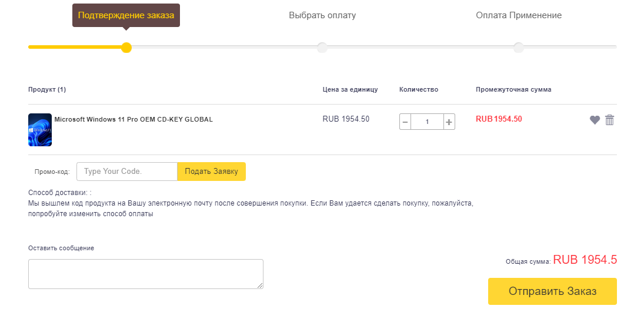Click the Оставить сообщение text area
Screen dimensions: 644x309
[x=145, y=274]
